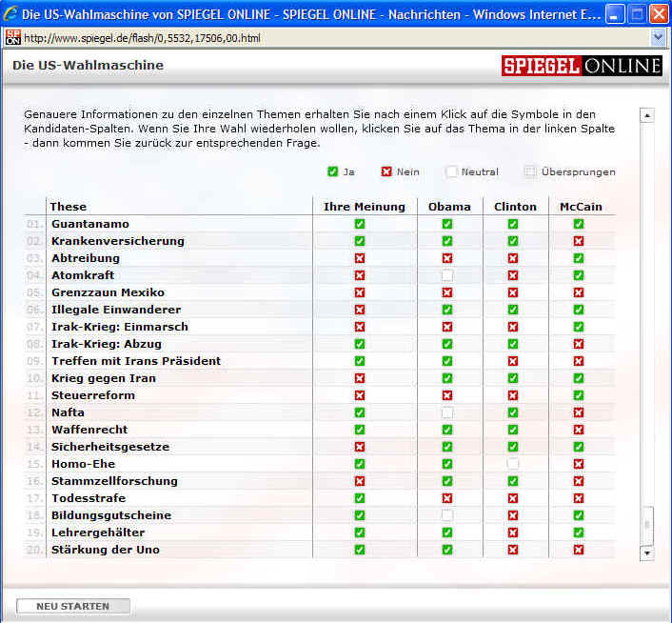Return to the Grenzzaun Mexiko question
Screen dimensions: 672x623
coord(108,292)
